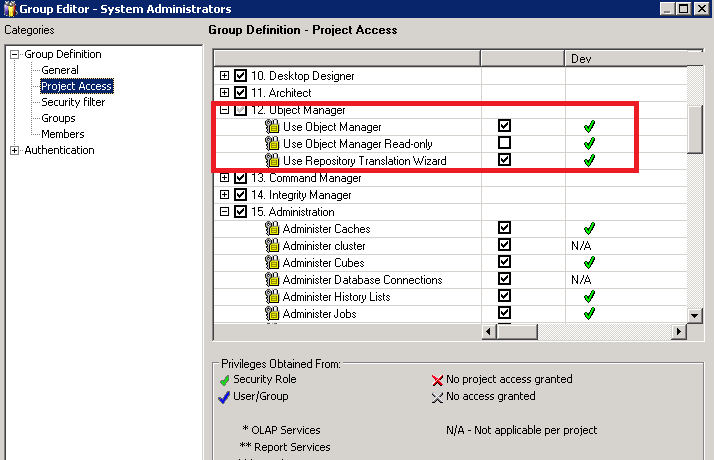Viewport: 714px width, 460px height.
Task: Select Project Access in the Categories tree
Action: click(x=76, y=86)
